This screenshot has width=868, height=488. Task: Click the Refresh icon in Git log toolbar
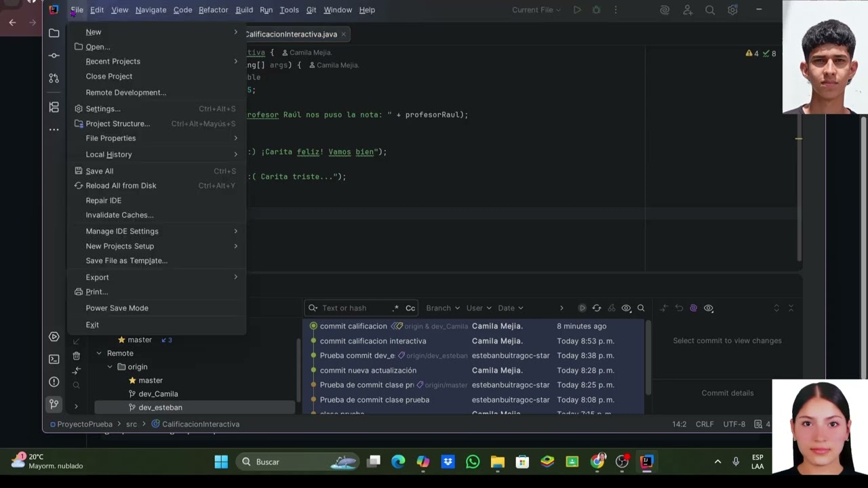point(597,308)
